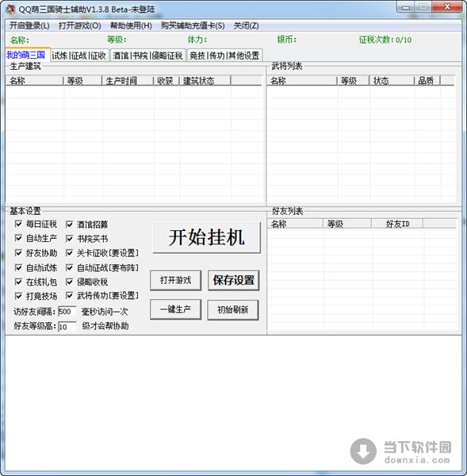The image size is (467, 476).
Task: Click the 初始刷新 button
Action: [x=233, y=309]
